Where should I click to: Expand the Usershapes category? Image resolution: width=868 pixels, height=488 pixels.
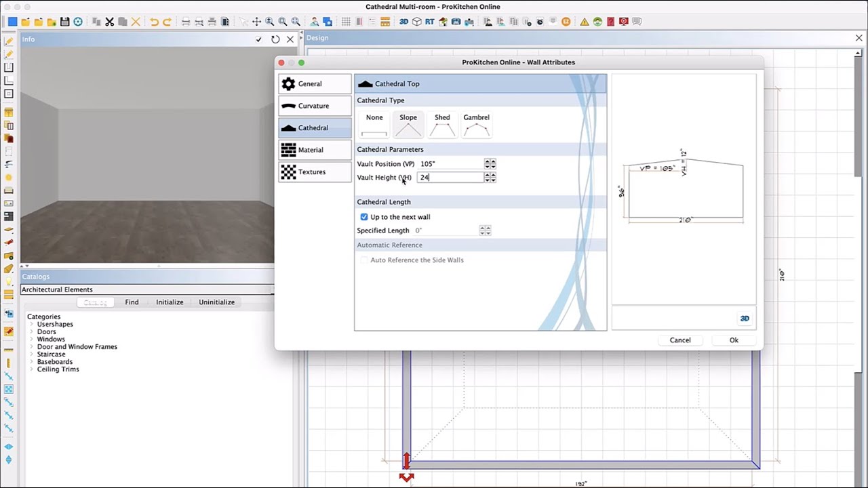tap(32, 325)
